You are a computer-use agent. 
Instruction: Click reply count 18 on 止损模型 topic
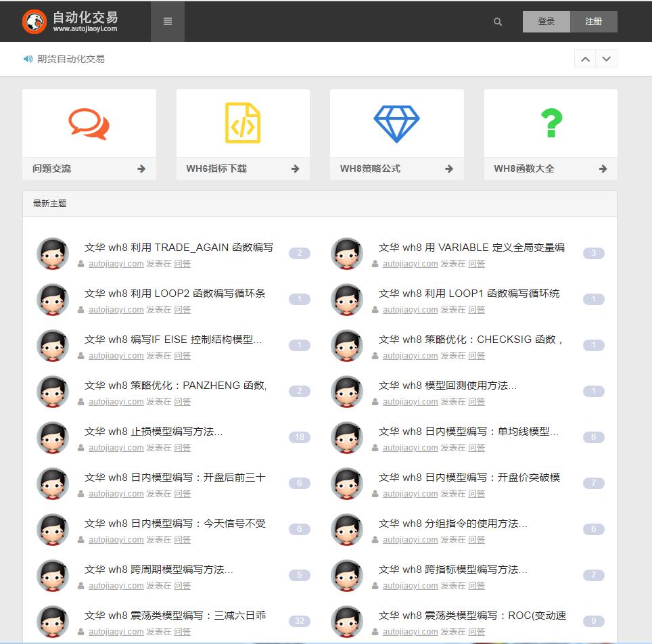click(300, 437)
